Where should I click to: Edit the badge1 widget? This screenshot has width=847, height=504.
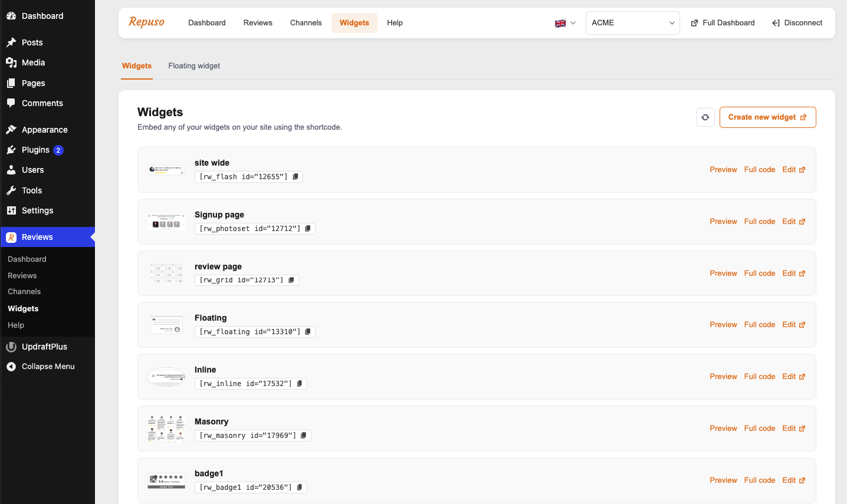[794, 480]
